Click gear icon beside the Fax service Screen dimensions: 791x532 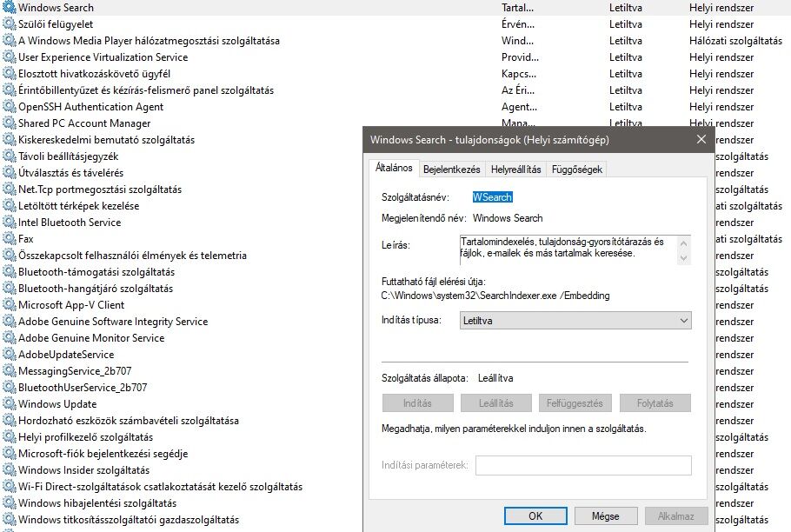pos(9,239)
